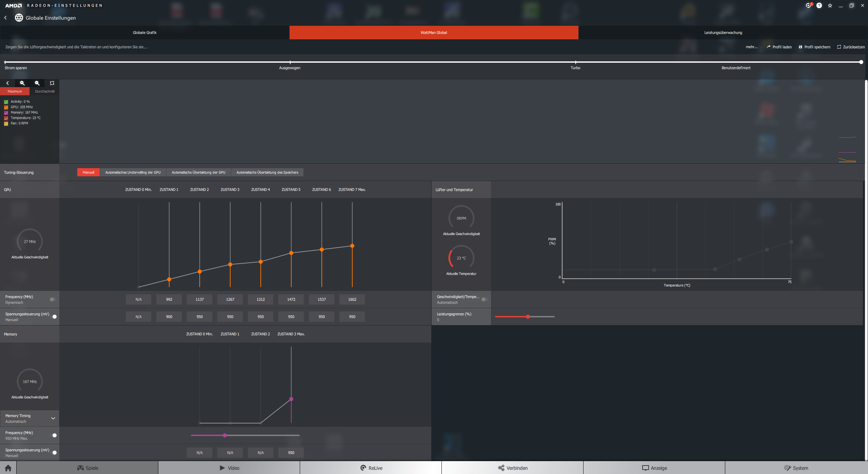Toggle GPU Frequency dynamic switch
The image size is (868, 474).
[53, 299]
